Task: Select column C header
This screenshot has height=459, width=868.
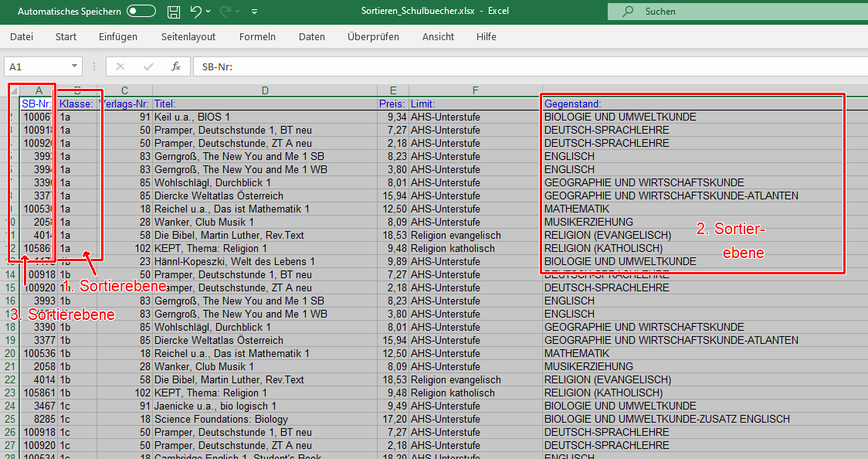Action: point(124,91)
